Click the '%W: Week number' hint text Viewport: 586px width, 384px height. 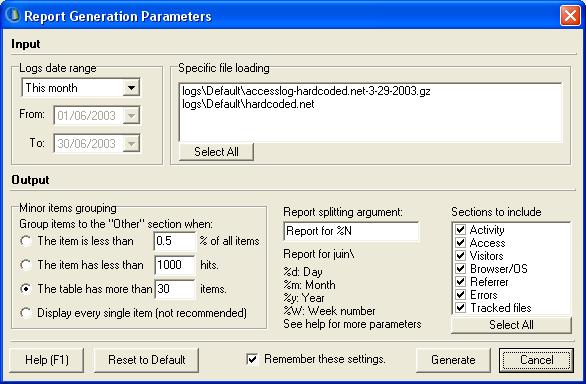[x=329, y=311]
